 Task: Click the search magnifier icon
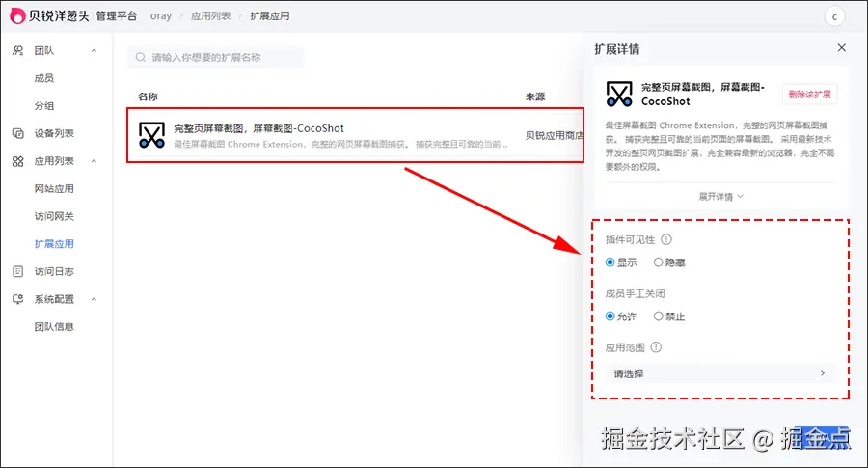[x=141, y=57]
